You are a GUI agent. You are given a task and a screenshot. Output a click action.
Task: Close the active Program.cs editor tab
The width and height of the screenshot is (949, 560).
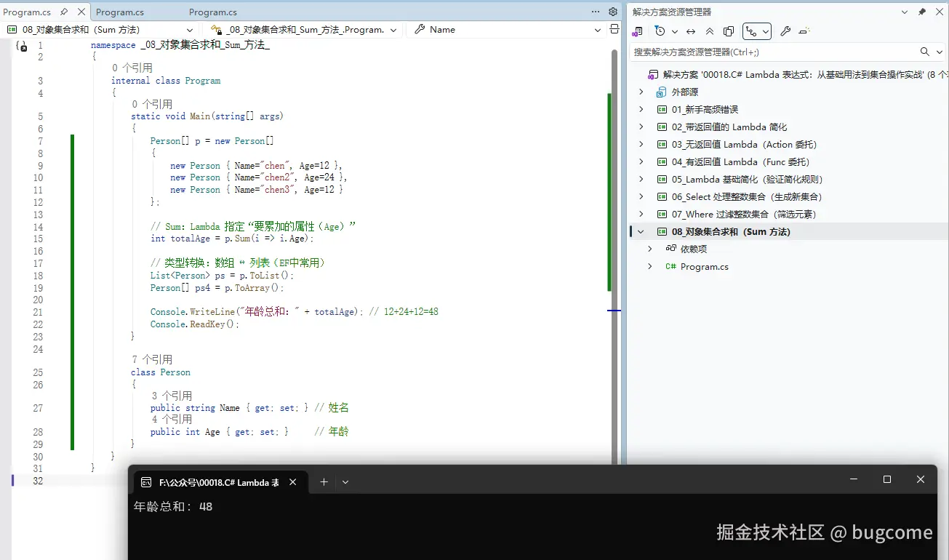tap(81, 12)
